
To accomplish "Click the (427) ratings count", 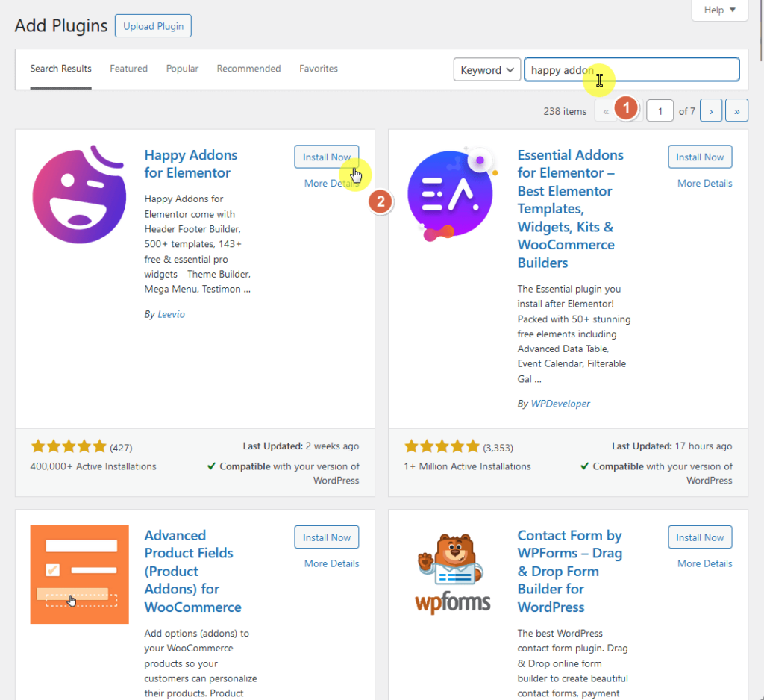I will click(121, 448).
